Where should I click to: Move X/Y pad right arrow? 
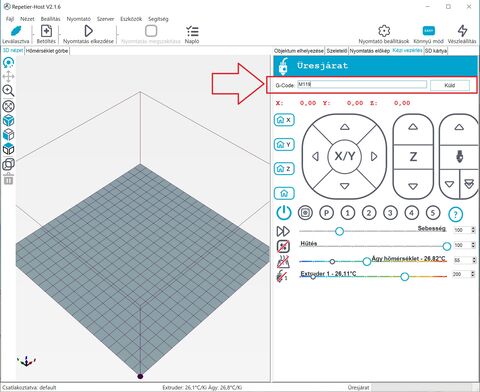coord(374,156)
